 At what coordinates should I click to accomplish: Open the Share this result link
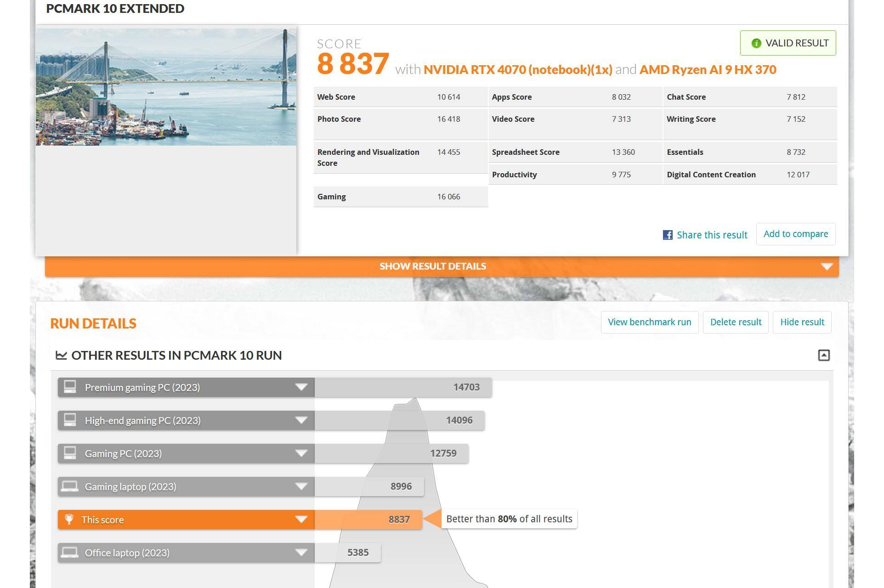712,235
